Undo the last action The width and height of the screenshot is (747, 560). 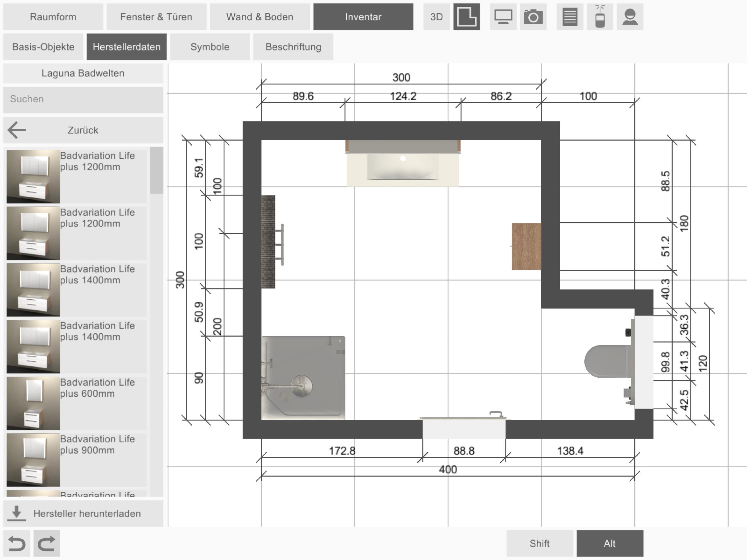tap(17, 543)
